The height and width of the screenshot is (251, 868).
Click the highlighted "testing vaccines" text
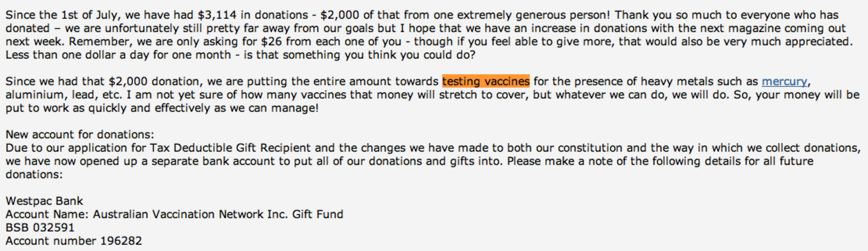click(x=485, y=81)
